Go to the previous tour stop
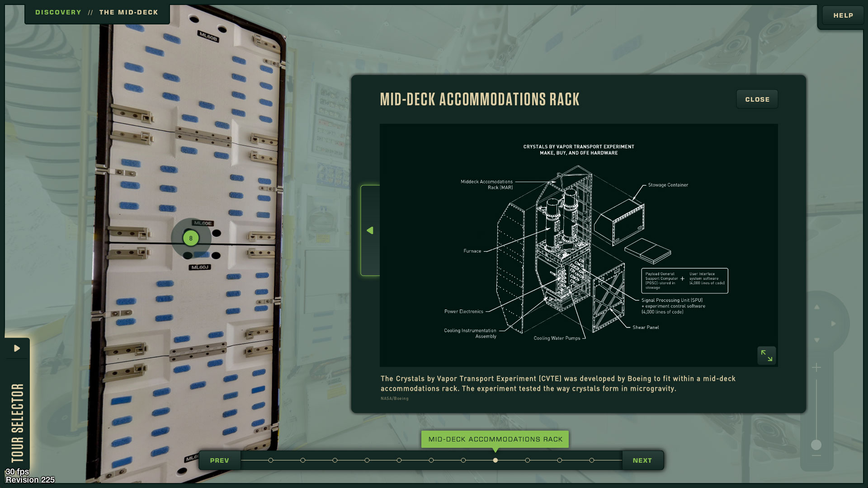Screen dimensions: 868x488 [219, 460]
